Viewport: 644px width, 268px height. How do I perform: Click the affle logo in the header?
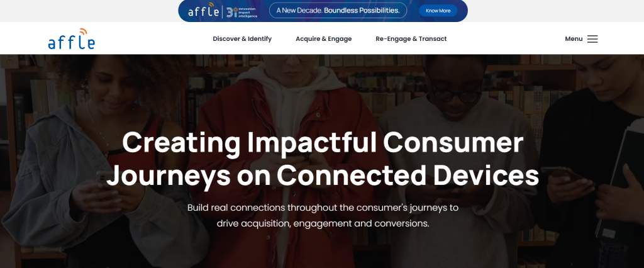coord(72,39)
